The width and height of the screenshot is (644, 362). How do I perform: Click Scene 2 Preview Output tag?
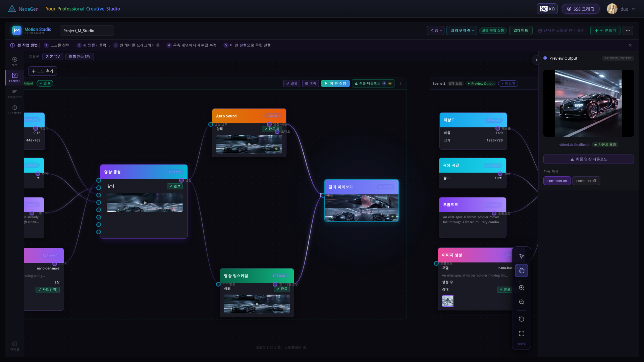click(x=481, y=84)
